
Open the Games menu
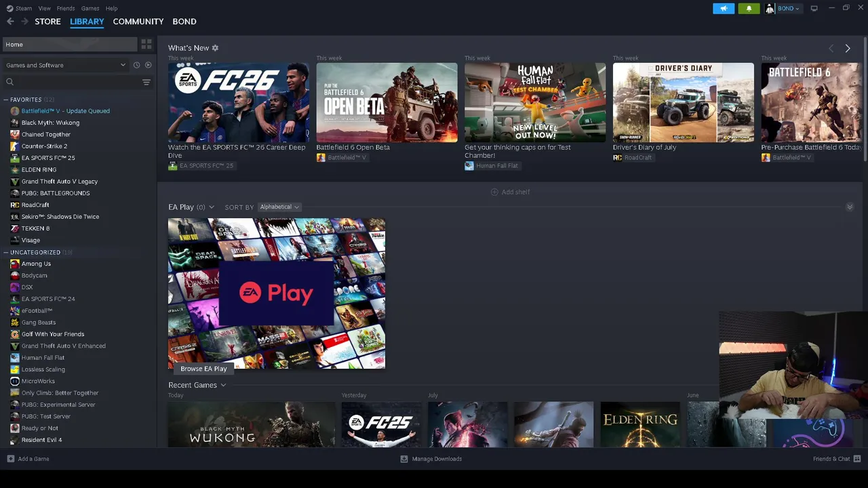click(90, 8)
